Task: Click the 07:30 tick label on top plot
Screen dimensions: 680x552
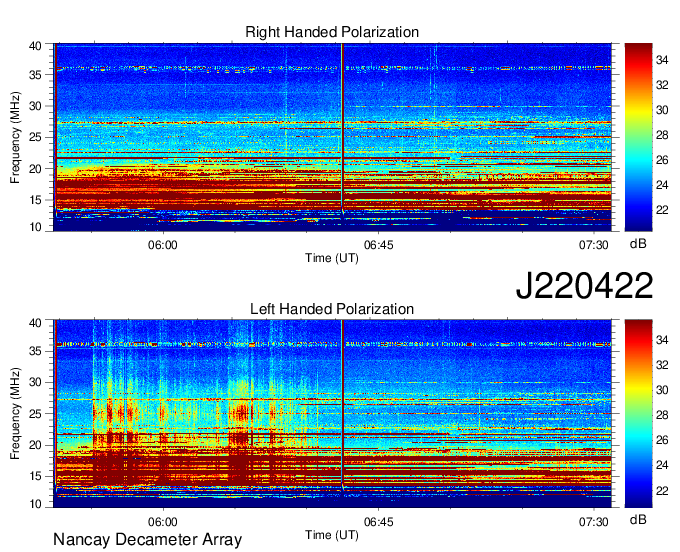Action: [x=594, y=245]
